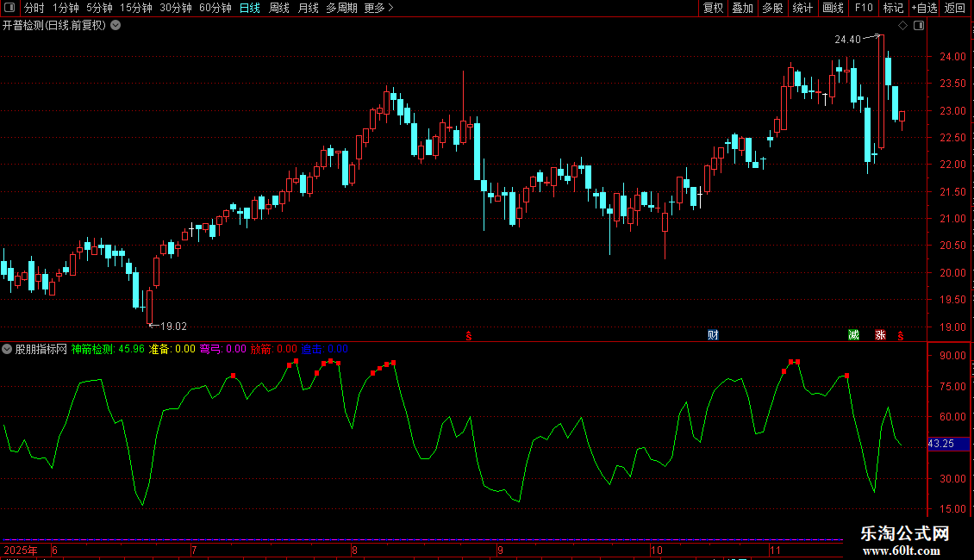Screen dimensions: 974x560
Task: Click the 24.00 price axis label
Action: click(952, 57)
